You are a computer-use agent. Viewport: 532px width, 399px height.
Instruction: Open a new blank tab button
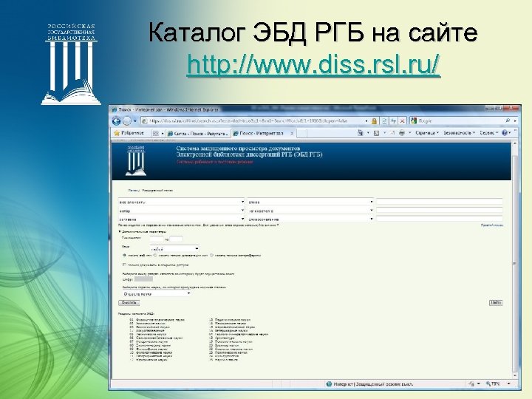pyautogui.click(x=301, y=133)
